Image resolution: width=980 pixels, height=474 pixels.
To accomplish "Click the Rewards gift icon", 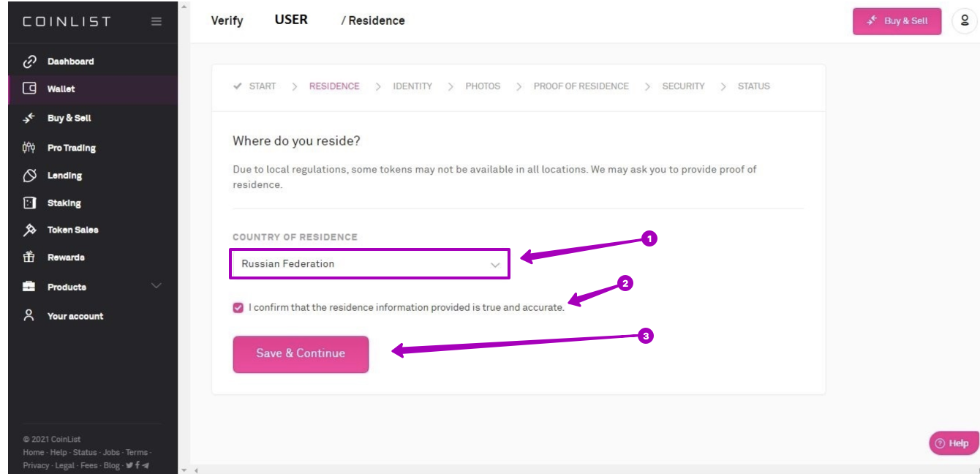I will tap(29, 257).
